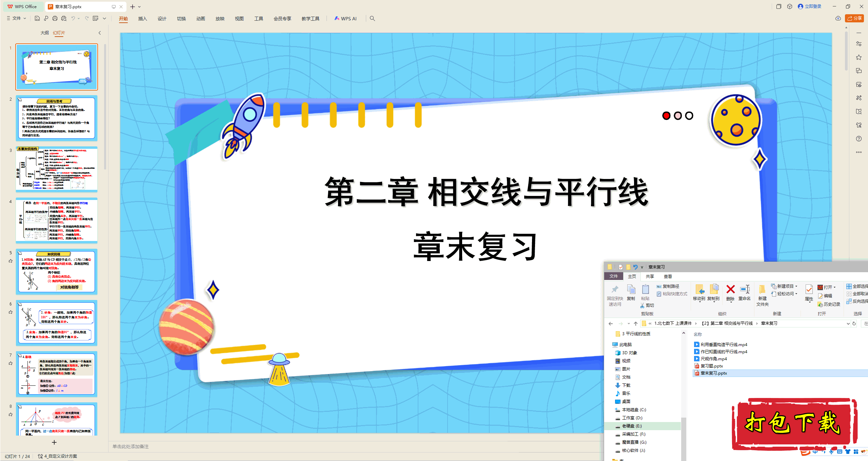Toggle the star marker beside slide 5

(11, 261)
